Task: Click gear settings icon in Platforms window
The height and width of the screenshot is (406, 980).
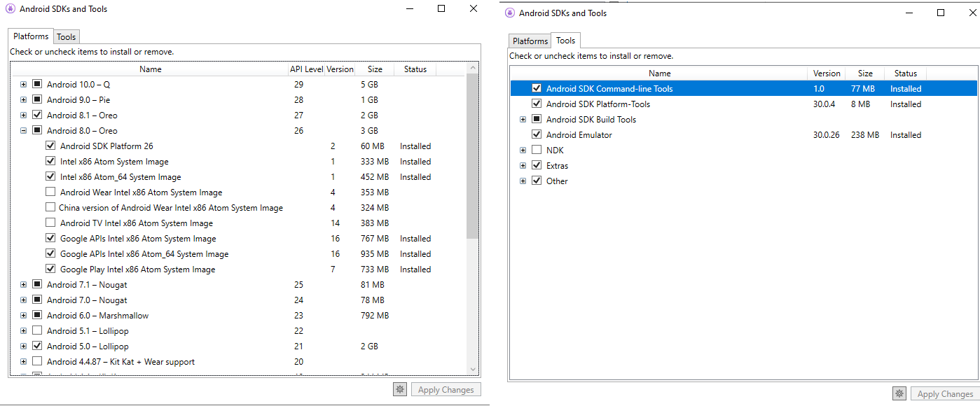Action: 400,390
